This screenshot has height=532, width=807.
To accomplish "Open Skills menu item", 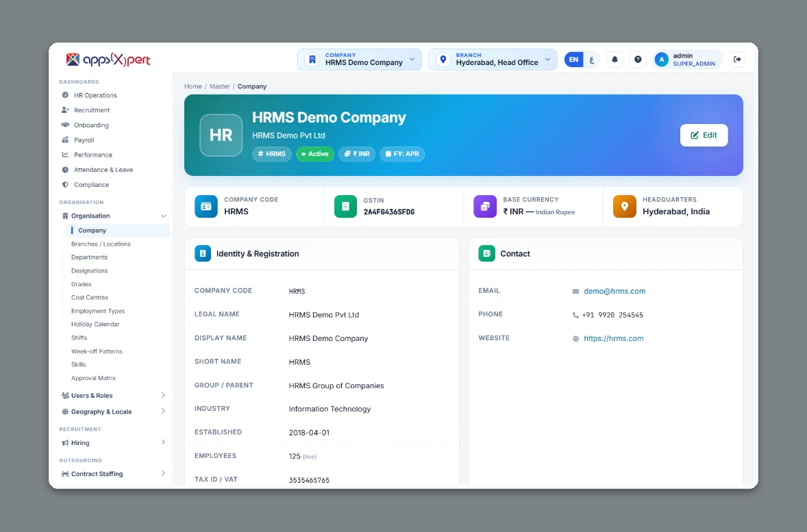I will click(79, 364).
